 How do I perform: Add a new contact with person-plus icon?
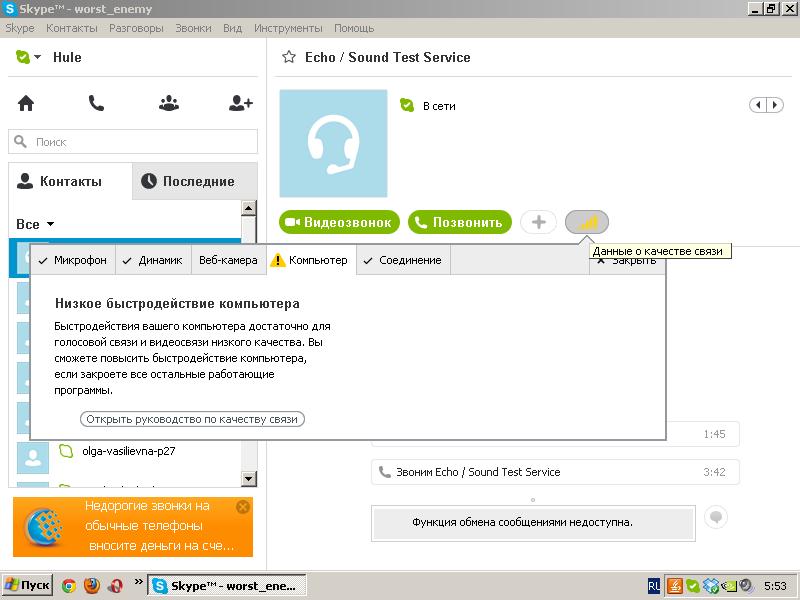pos(241,103)
